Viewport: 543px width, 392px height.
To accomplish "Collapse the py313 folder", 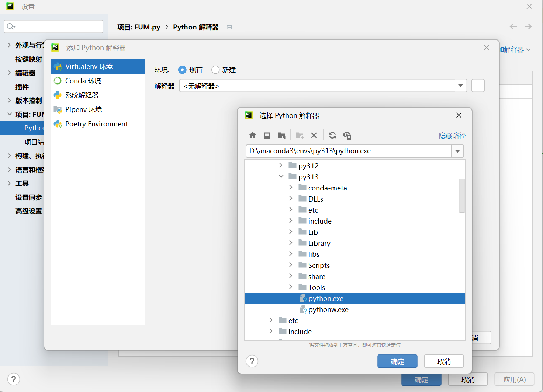I will pyautogui.click(x=281, y=176).
